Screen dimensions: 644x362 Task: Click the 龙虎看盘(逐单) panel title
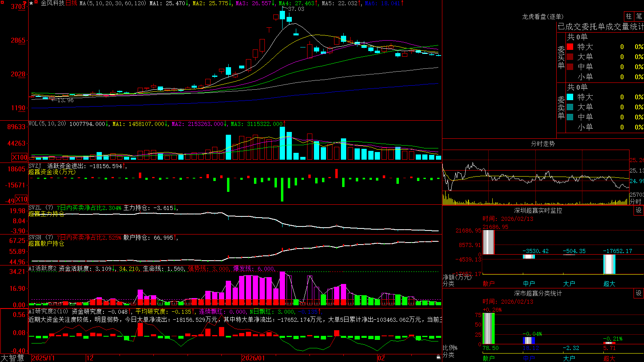pos(543,16)
